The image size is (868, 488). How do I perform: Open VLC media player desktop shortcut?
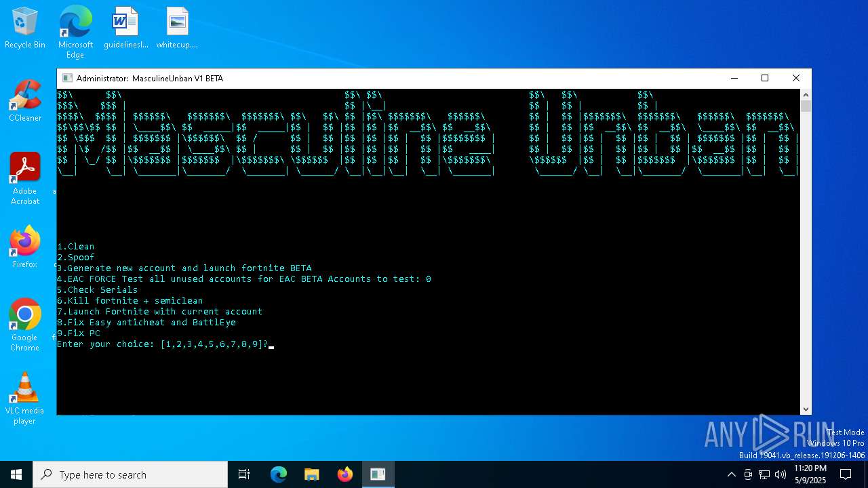point(25,399)
